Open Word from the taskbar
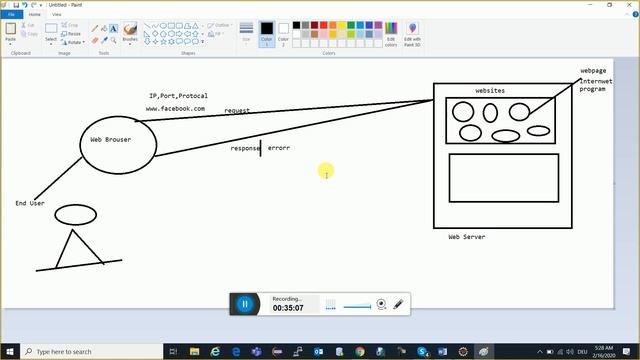Viewport: 640px width, 360px height. coord(442,351)
